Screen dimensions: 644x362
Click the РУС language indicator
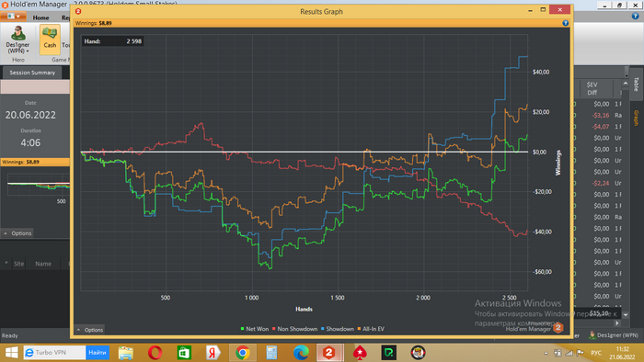[596, 353]
